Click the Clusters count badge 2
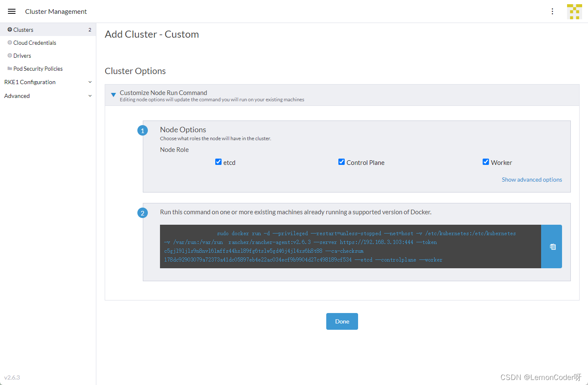The width and height of the screenshot is (588, 385). click(x=90, y=30)
